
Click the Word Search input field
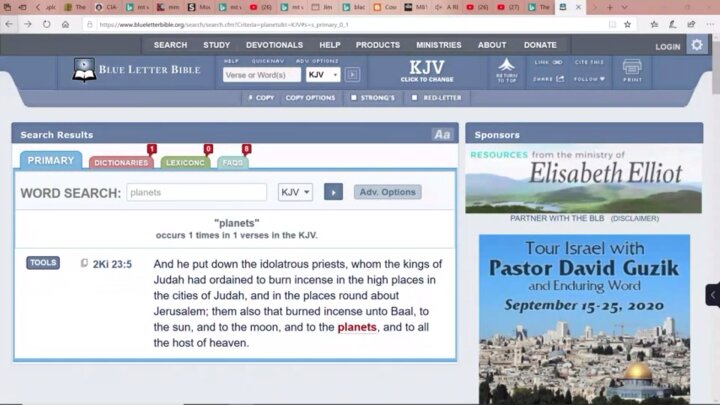point(196,192)
